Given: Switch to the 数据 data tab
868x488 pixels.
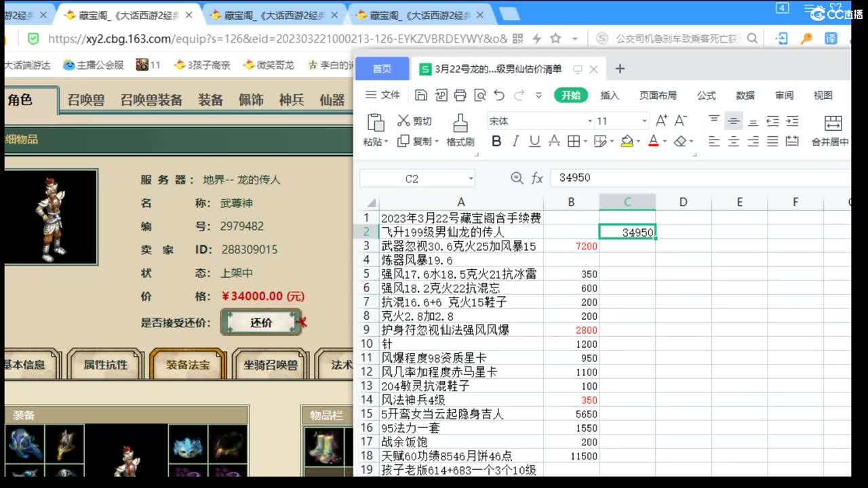Looking at the screenshot, I should (745, 96).
